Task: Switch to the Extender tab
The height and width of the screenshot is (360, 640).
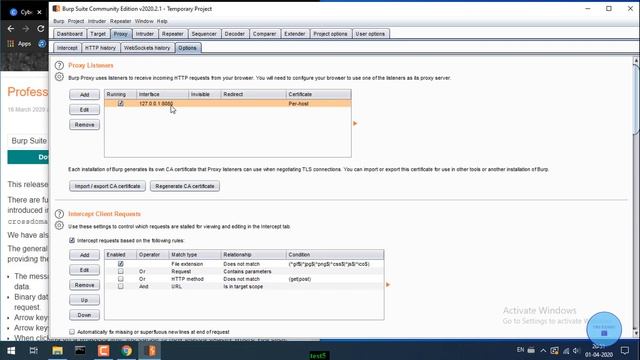Action: pos(295,34)
